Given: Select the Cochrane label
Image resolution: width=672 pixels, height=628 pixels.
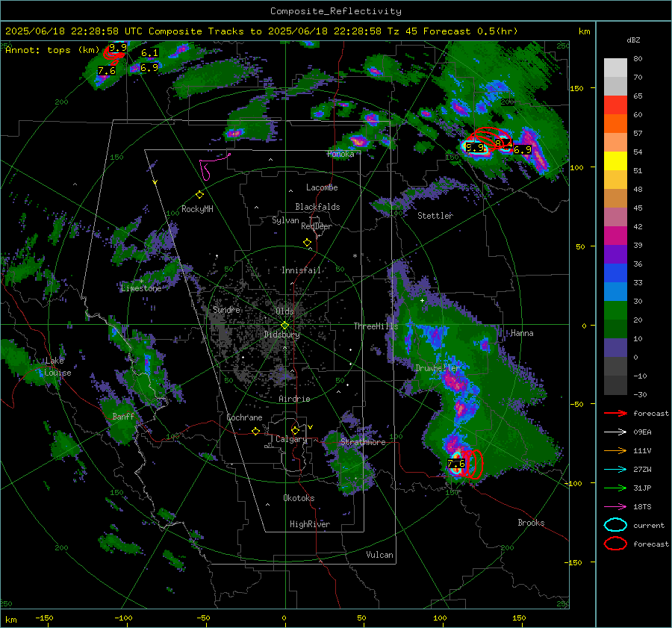Looking at the screenshot, I should (x=244, y=417).
